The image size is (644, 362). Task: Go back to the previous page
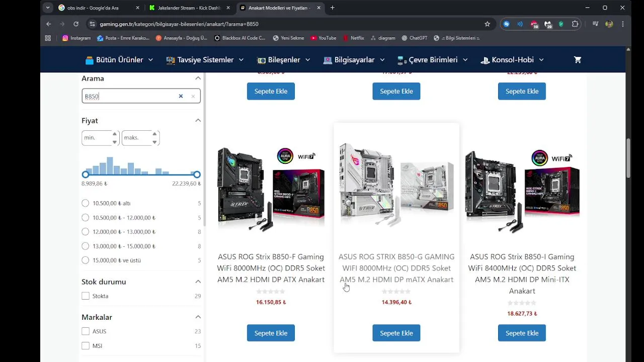pyautogui.click(x=49, y=24)
